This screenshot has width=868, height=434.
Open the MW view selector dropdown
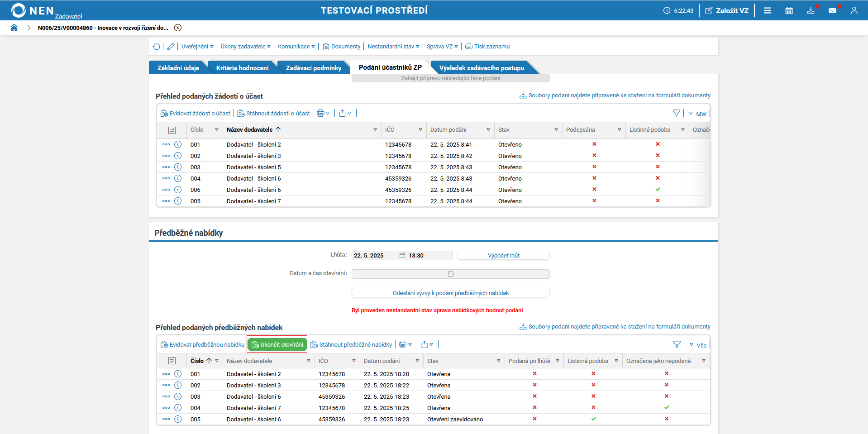[697, 114]
